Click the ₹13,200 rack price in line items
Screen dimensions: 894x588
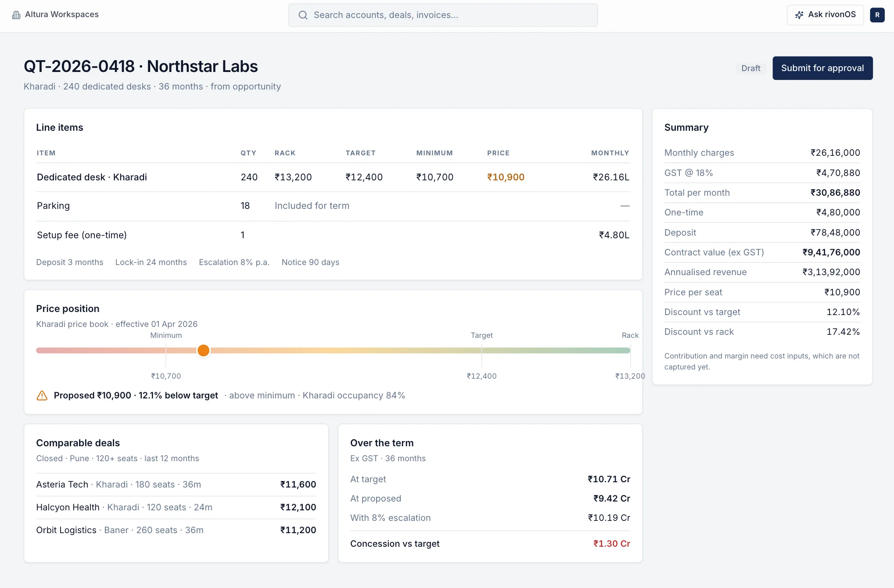coord(293,177)
